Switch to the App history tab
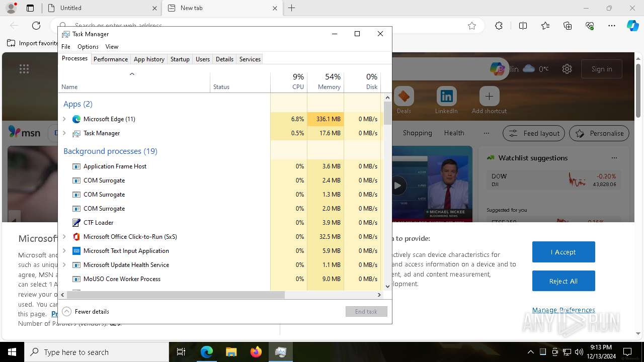This screenshot has height=362, width=644. [149, 59]
